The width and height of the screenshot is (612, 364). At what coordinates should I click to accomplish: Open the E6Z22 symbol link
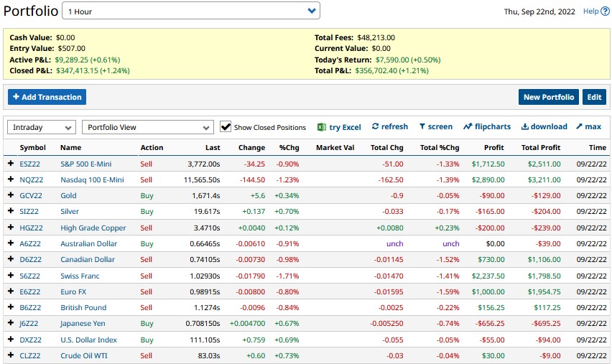pos(30,291)
